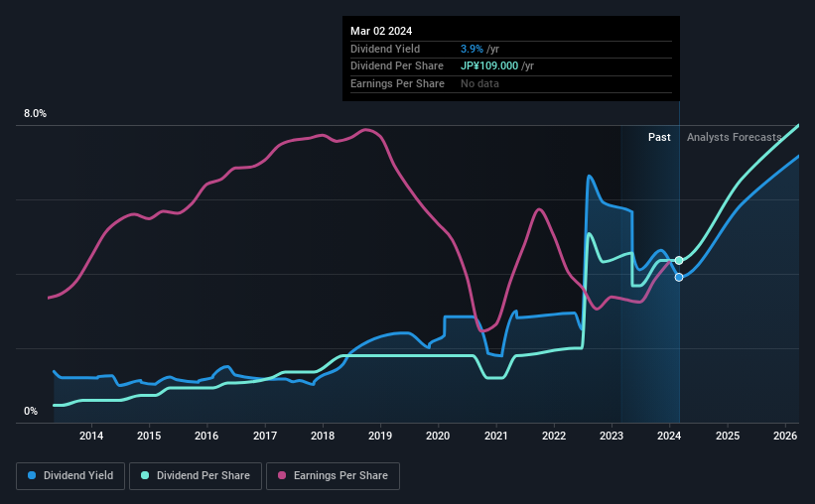Click the 2014 x-axis label
The width and height of the screenshot is (815, 504).
[91, 436]
